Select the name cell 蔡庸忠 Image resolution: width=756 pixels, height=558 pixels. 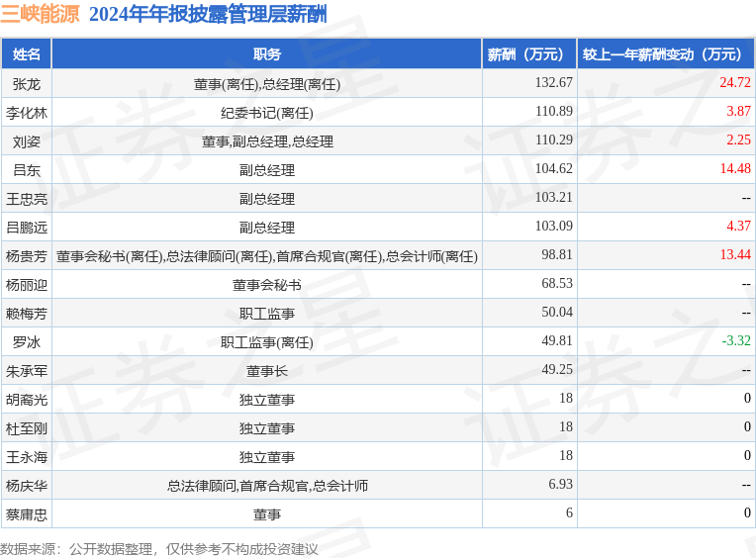tap(27, 514)
